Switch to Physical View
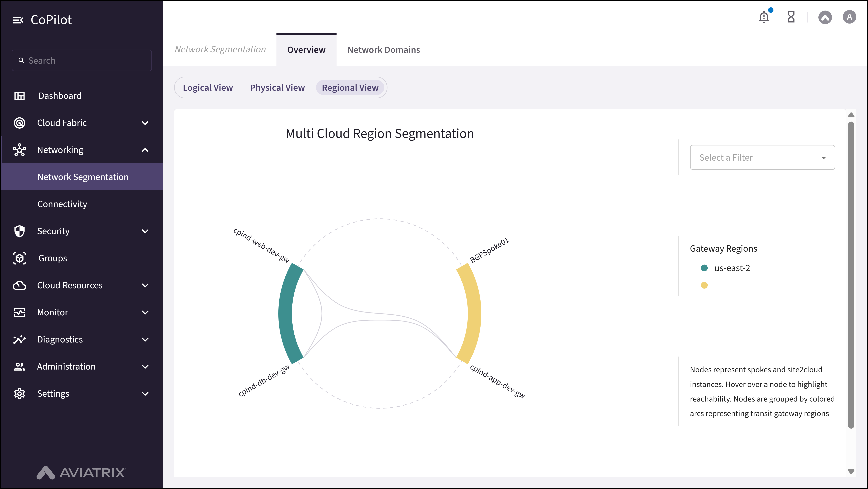868x489 pixels. tap(277, 87)
